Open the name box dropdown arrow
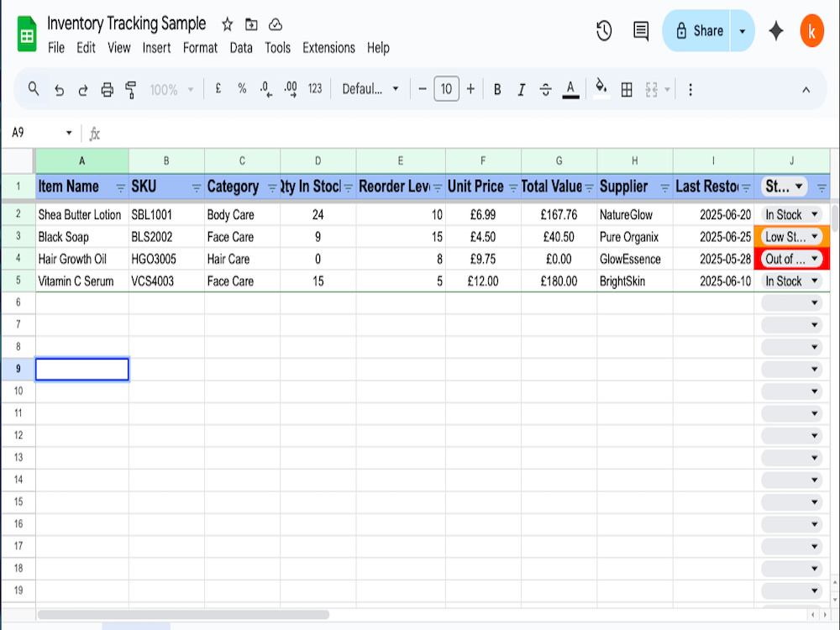840x630 pixels. click(x=69, y=133)
